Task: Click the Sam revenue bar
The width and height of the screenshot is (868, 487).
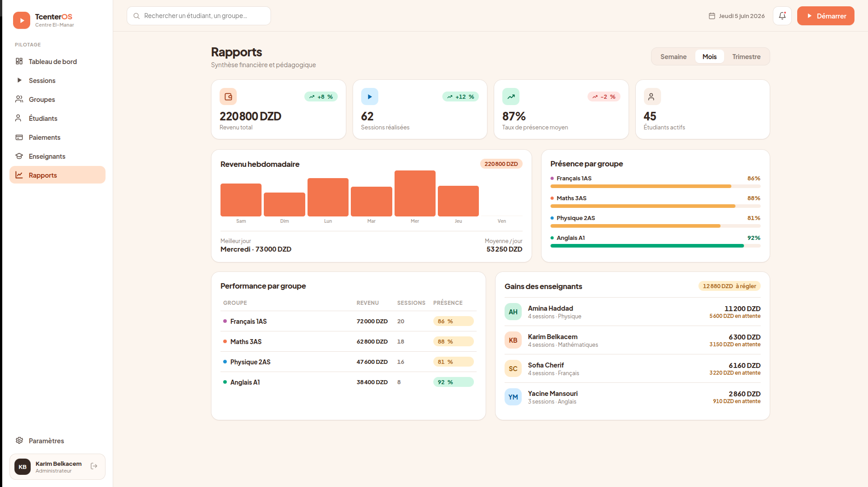Action: pos(241,200)
